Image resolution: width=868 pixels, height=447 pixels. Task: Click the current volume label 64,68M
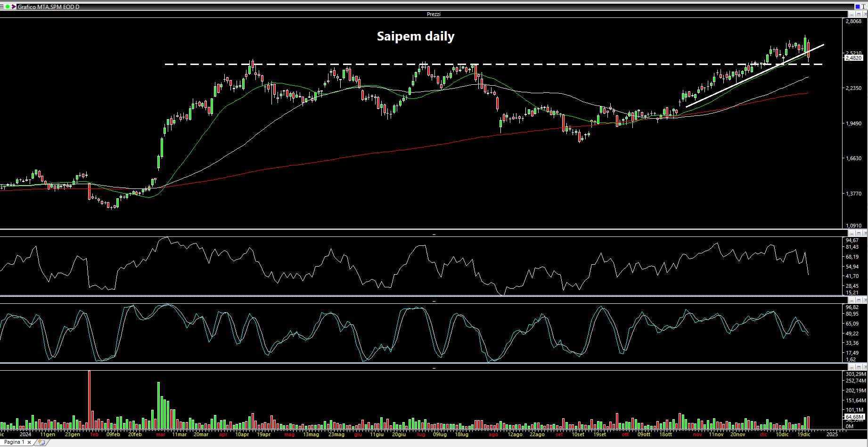[854, 417]
